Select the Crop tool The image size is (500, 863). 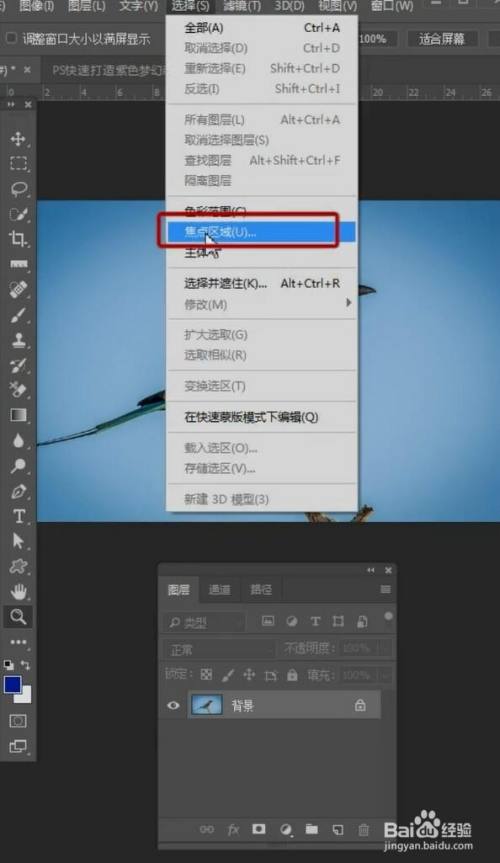[x=18, y=239]
